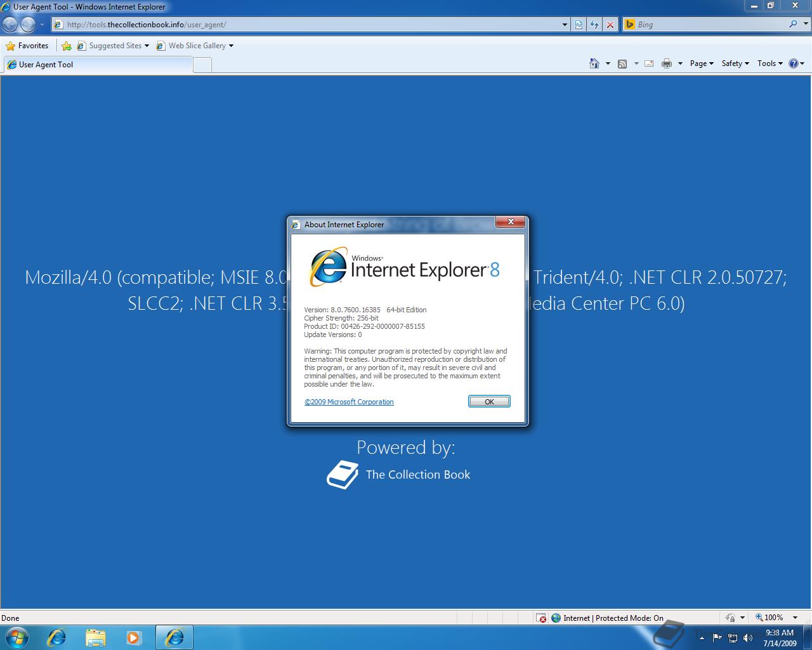This screenshot has width=812, height=650.
Task: Click Internet Protected Mode zone globe icon
Action: click(x=556, y=618)
